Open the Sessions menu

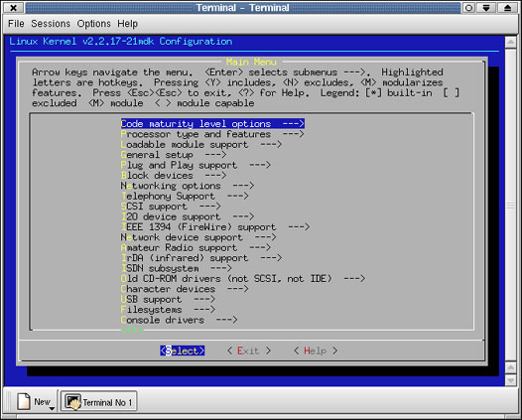coord(51,24)
